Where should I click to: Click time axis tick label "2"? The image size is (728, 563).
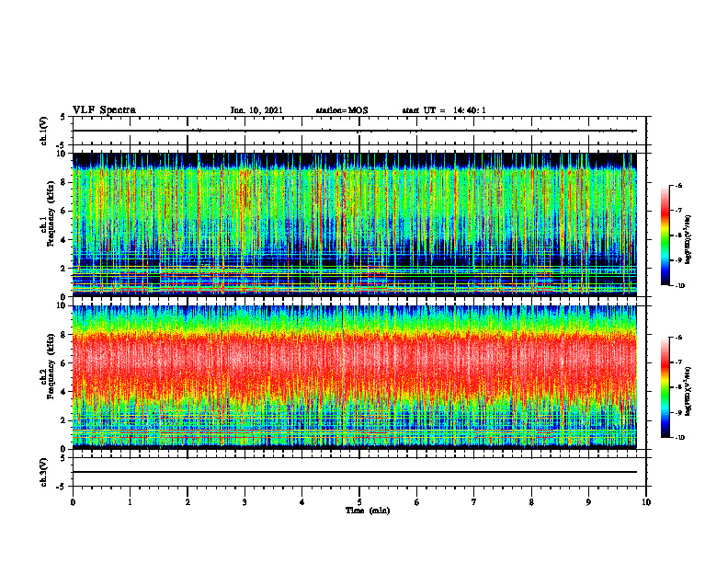(188, 502)
